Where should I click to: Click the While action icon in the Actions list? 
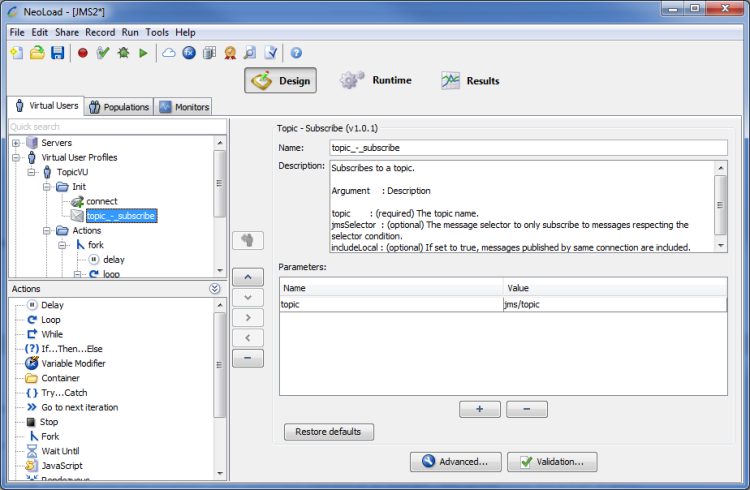32,334
